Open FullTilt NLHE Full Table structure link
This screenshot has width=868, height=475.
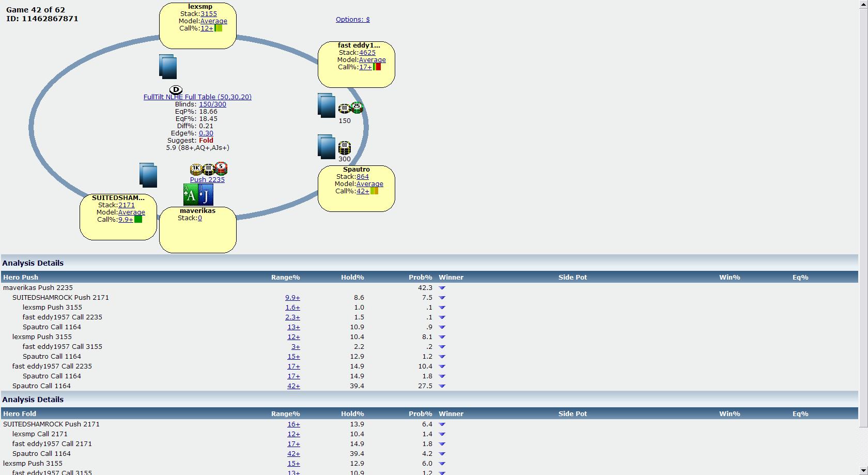[197, 97]
